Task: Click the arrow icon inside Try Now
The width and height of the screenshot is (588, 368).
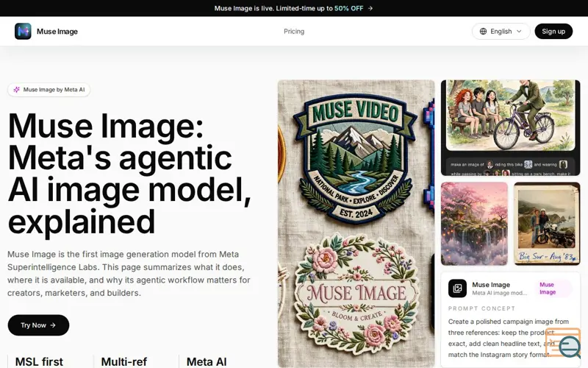Action: (53, 325)
